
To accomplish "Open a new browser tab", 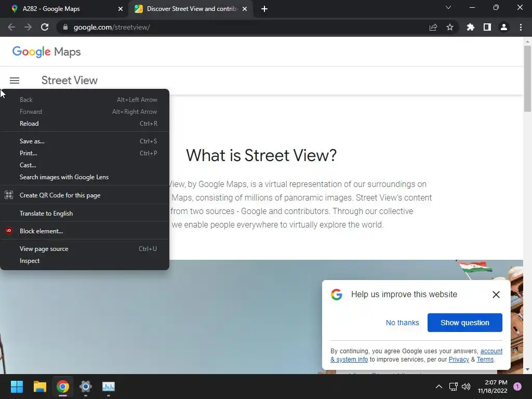I will point(264,9).
